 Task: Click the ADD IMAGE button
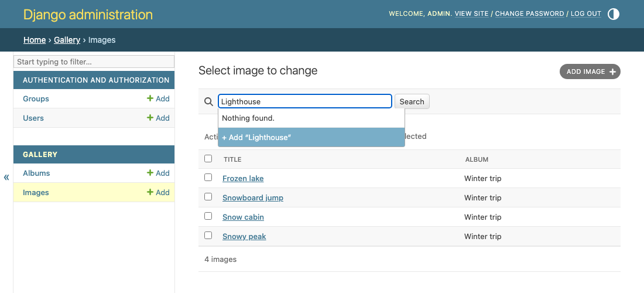(590, 71)
